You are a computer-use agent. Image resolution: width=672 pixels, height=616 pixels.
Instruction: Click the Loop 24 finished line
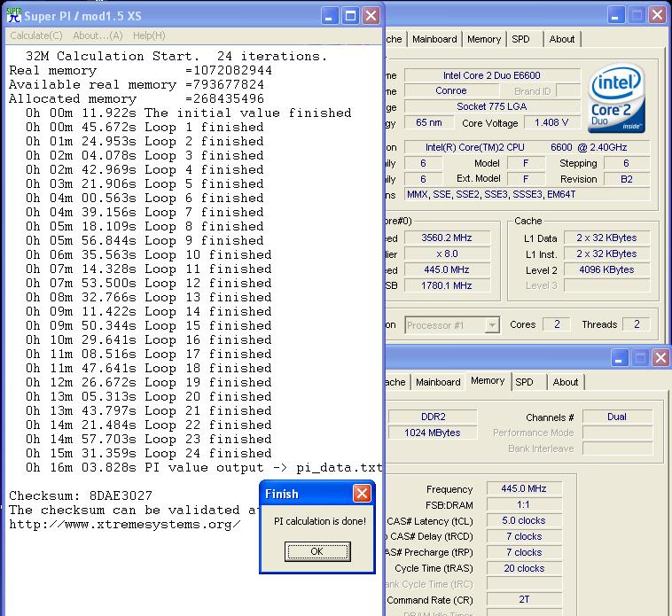point(148,453)
